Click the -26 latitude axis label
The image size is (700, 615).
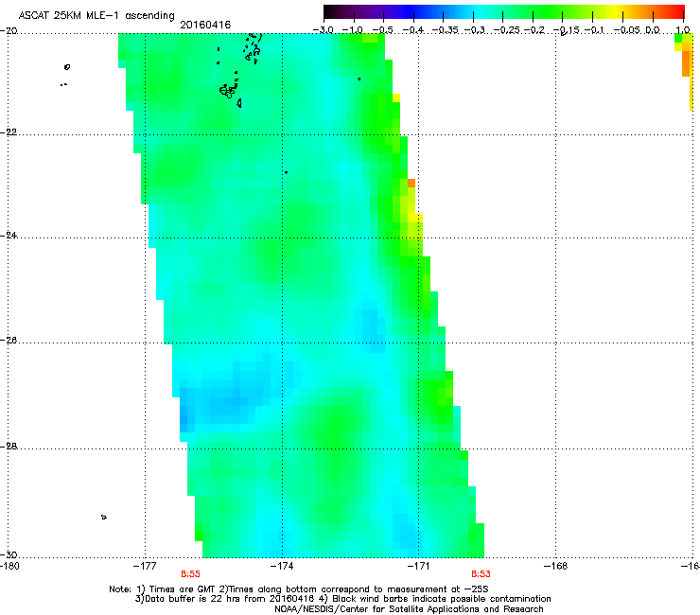click(x=9, y=341)
